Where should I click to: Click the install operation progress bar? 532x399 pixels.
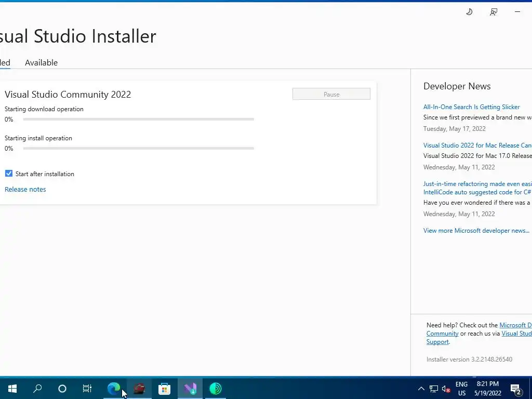coord(138,148)
